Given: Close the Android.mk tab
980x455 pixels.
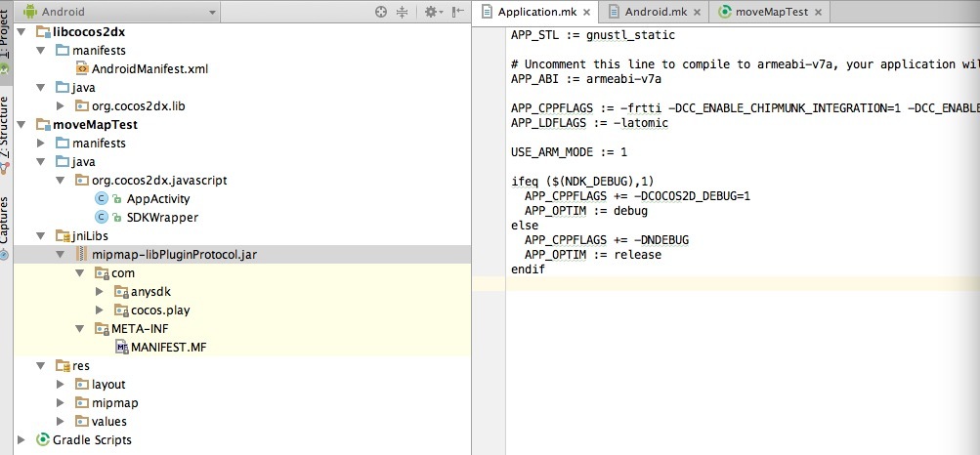Looking at the screenshot, I should pos(697,12).
